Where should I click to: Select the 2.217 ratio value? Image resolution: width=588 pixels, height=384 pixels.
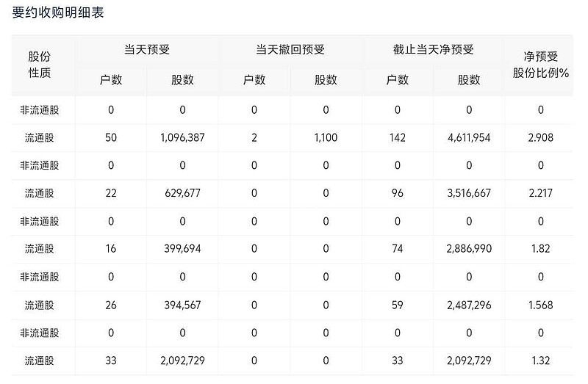(x=540, y=193)
